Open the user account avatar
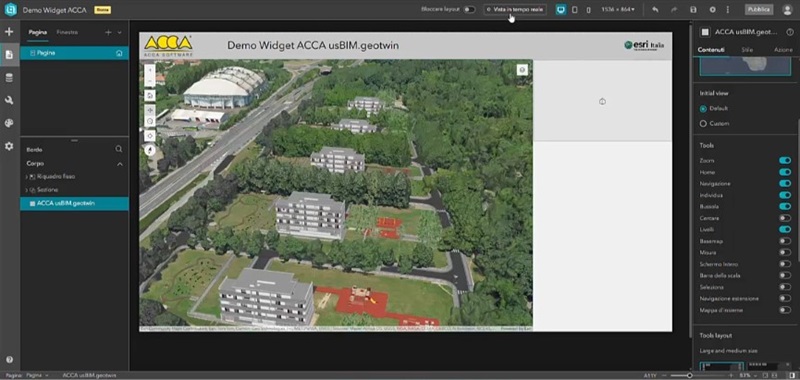The height and width of the screenshot is (380, 800). click(x=787, y=10)
